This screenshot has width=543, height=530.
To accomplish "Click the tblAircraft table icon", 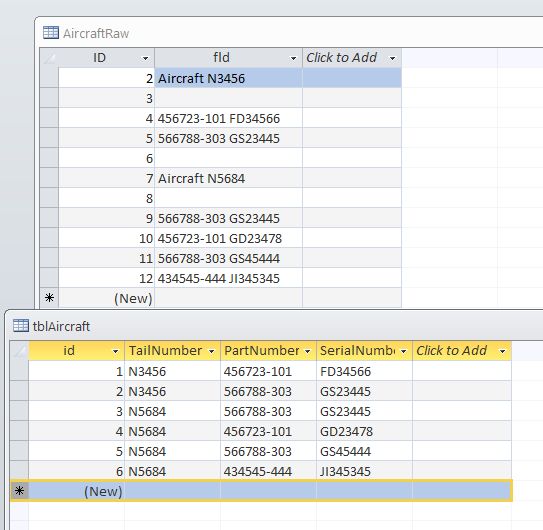I will point(21,326).
